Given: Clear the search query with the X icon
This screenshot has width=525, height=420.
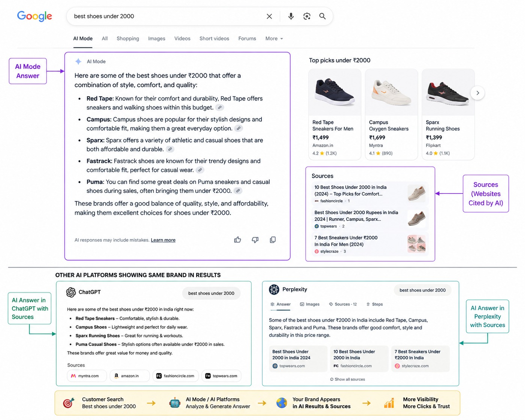Looking at the screenshot, I should 269,16.
